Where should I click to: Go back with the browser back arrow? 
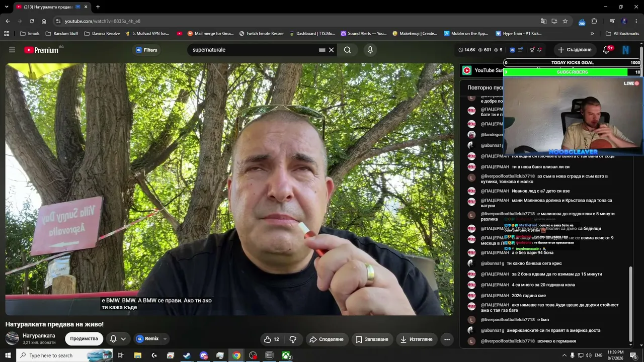(8, 21)
